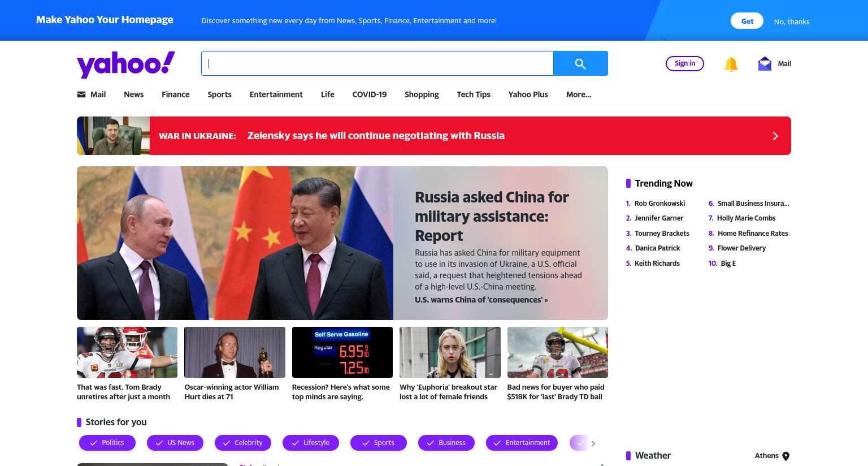Open trending topic Holly Marie Combs
The image size is (868, 466).
[746, 218]
